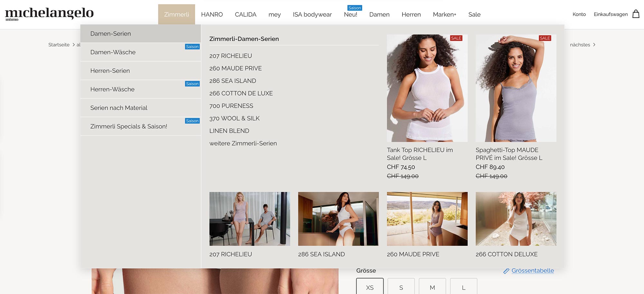Select Damen-Wäsche in the side menu
The image size is (644, 294).
141,52
